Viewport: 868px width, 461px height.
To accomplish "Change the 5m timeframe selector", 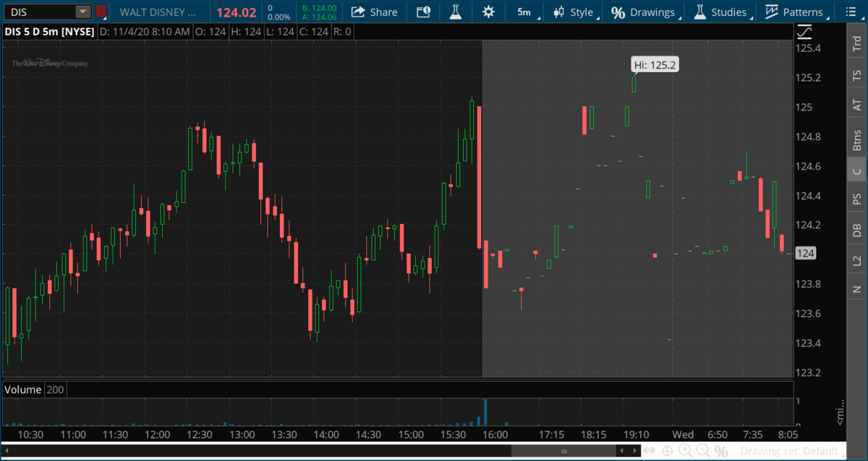I will 524,12.
